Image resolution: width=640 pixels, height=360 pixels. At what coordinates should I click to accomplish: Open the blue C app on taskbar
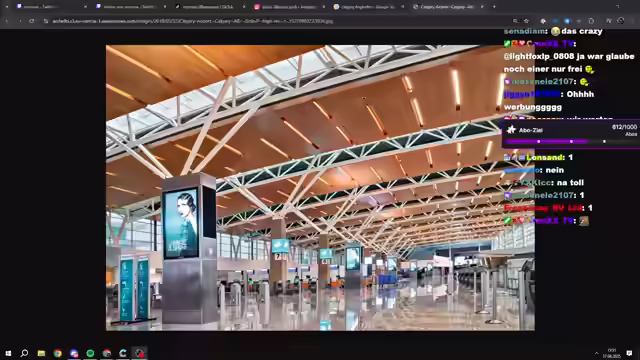(123, 353)
